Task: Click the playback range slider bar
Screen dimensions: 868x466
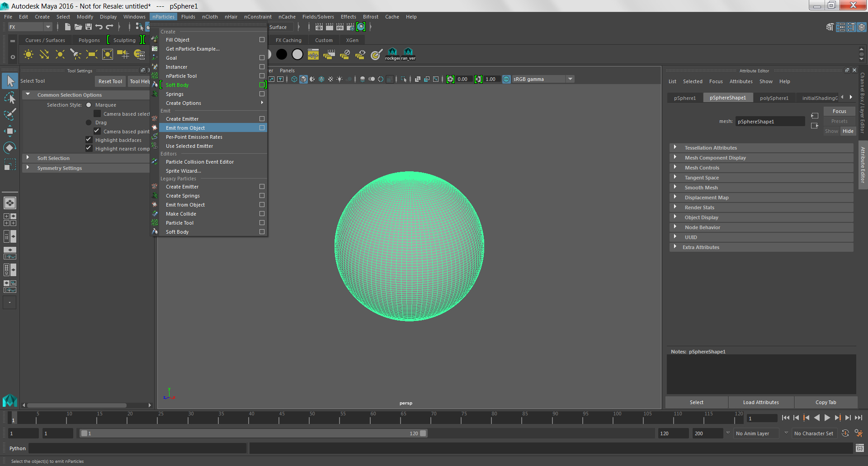Action: pyautogui.click(x=253, y=433)
